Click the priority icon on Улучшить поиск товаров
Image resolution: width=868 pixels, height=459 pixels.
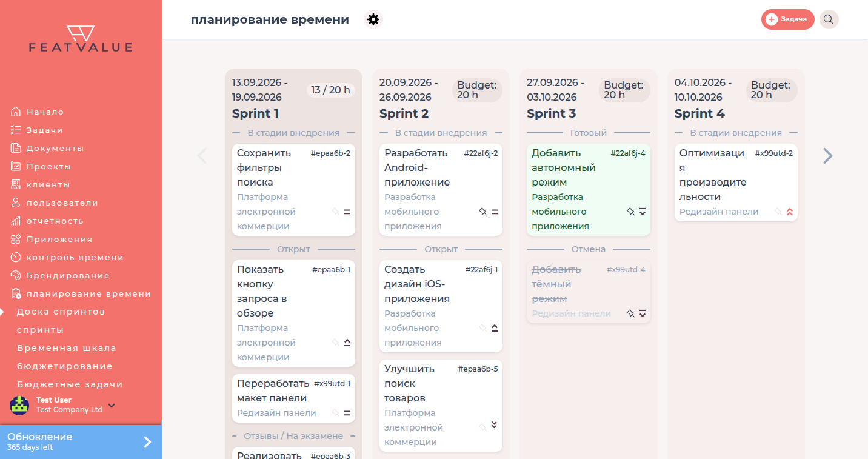coord(495,425)
